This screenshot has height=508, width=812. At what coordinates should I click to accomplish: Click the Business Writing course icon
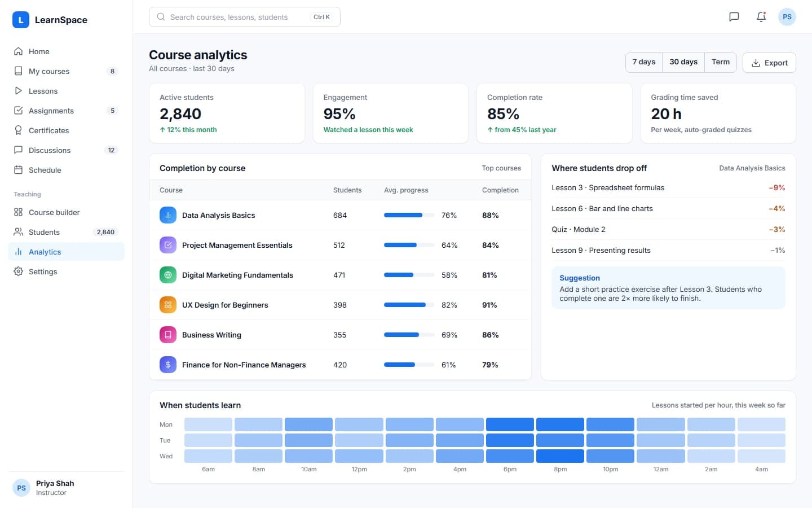coord(168,335)
